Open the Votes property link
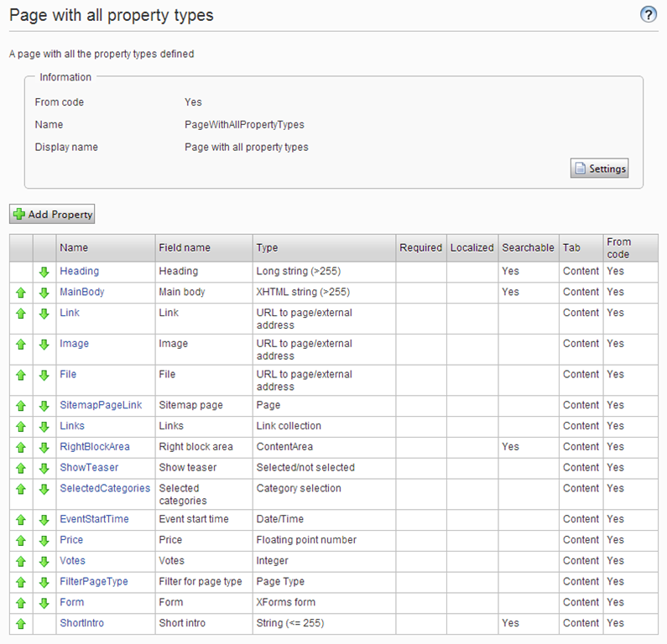Screen dimensions: 667x644 pos(72,560)
